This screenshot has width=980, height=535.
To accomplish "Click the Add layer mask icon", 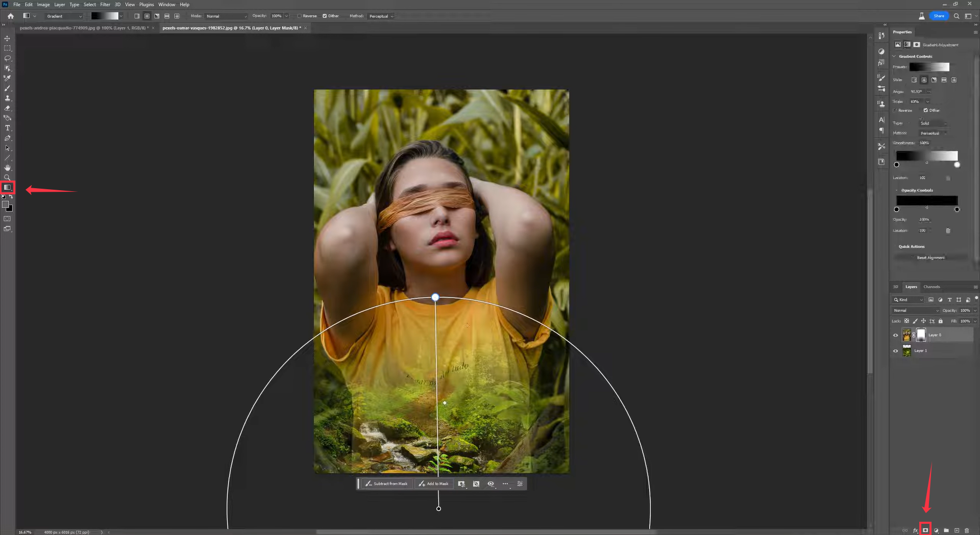I will (925, 530).
